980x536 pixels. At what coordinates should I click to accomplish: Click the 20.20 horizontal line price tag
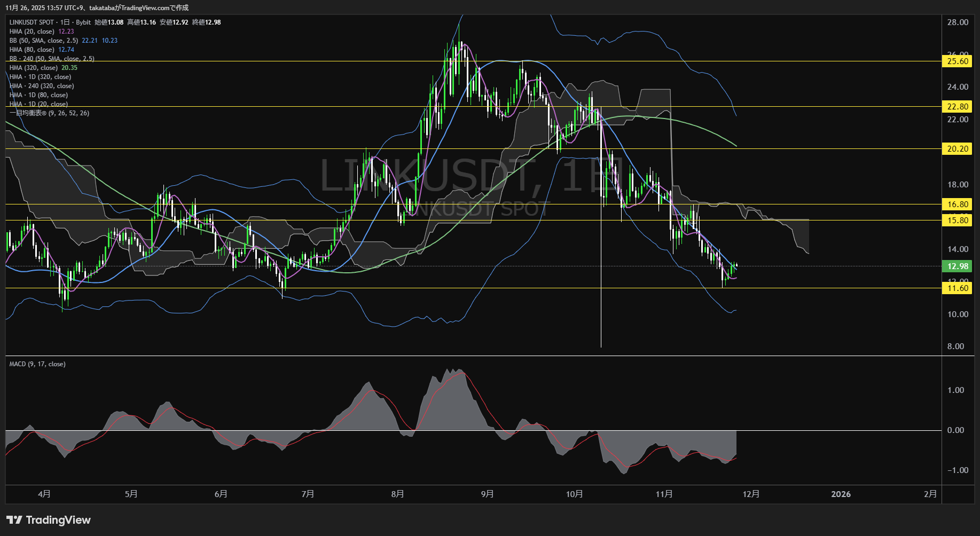click(x=958, y=149)
